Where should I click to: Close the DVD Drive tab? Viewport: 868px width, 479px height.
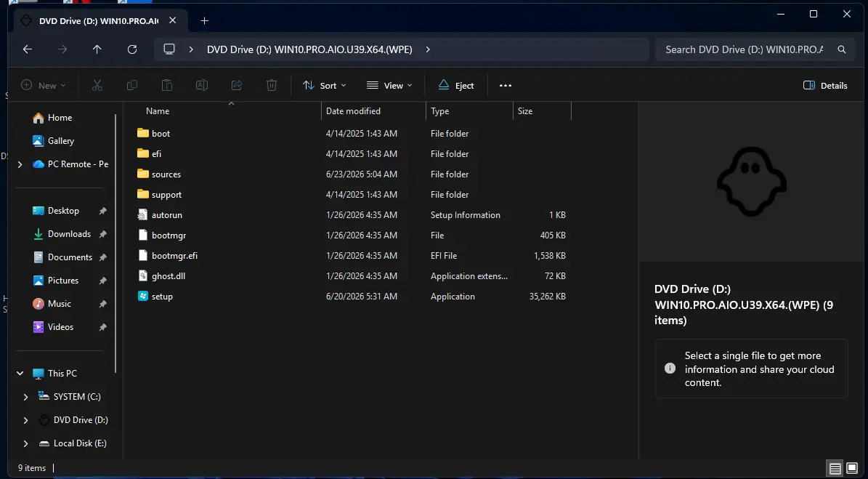[x=172, y=20]
